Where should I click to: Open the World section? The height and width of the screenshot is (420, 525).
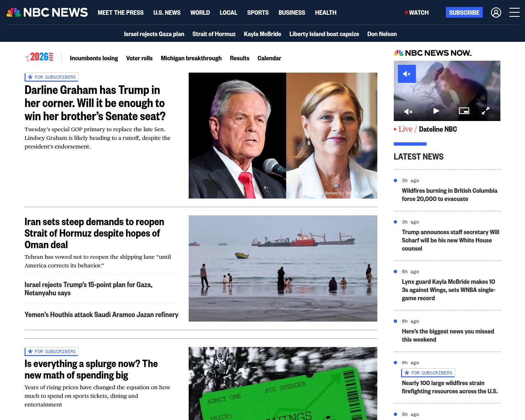pos(200,13)
